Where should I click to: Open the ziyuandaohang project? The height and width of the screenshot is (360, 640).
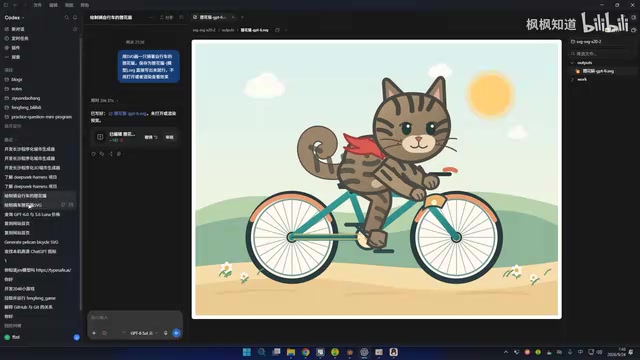click(26, 98)
